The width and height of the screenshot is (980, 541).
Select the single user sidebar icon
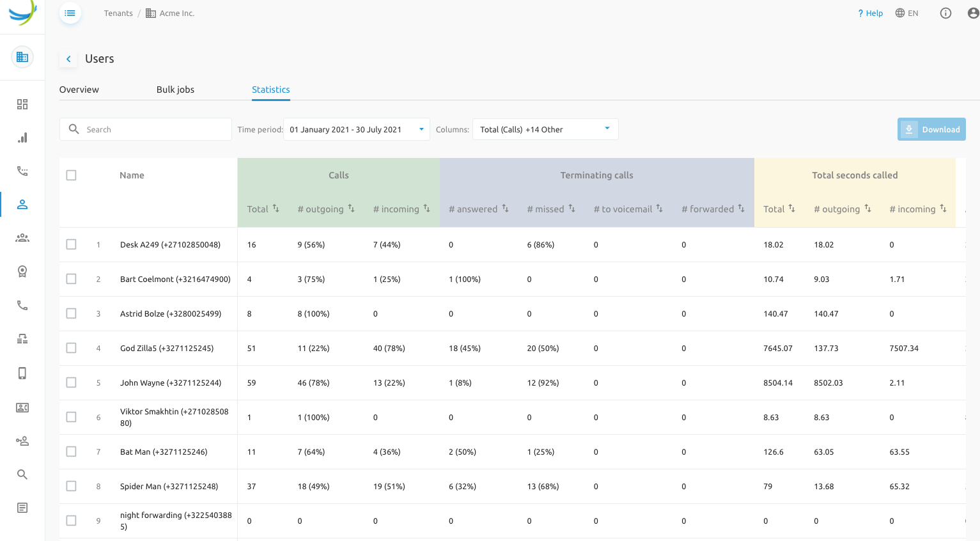(22, 205)
